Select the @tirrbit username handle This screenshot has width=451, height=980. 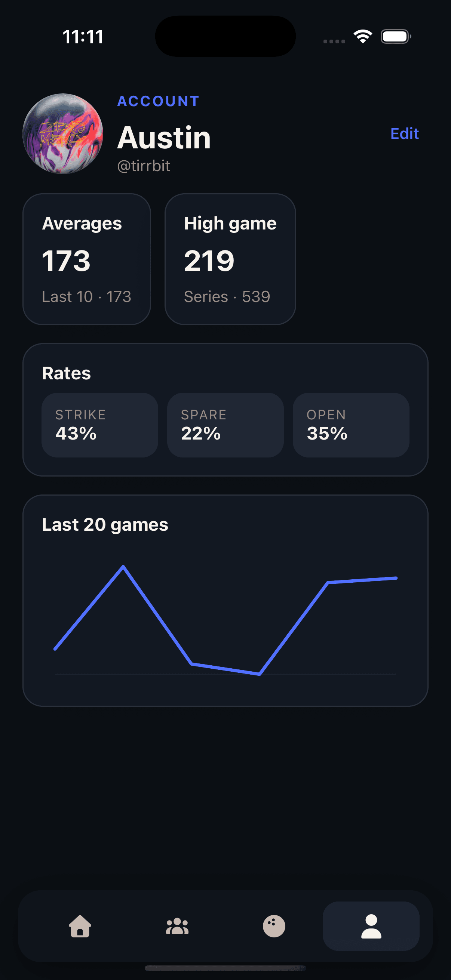pos(144,166)
